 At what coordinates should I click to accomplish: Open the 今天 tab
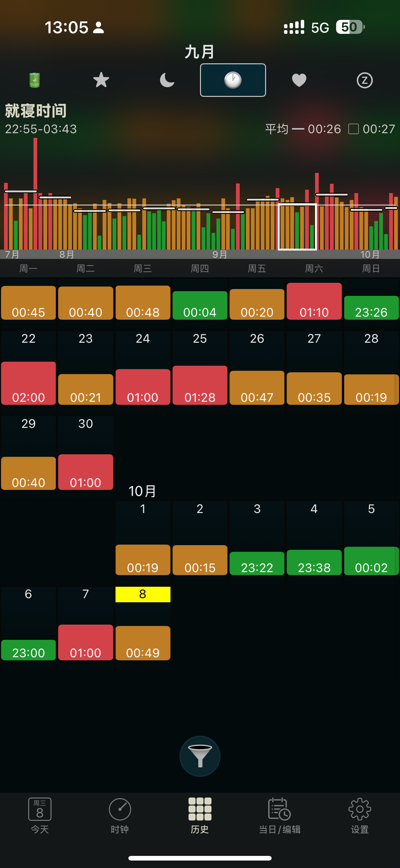pyautogui.click(x=40, y=816)
